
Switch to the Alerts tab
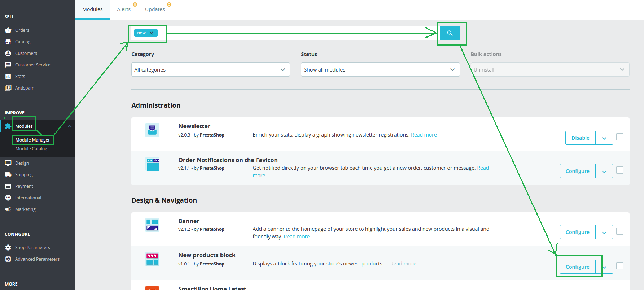click(x=124, y=9)
